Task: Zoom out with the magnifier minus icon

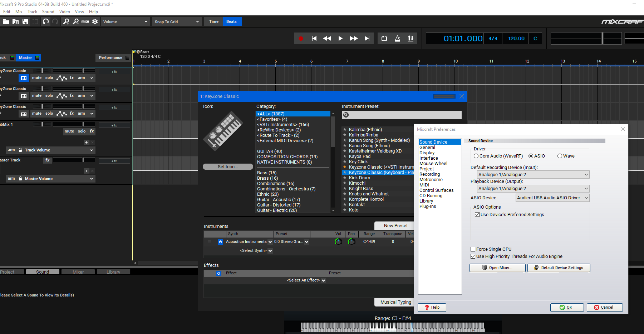Action: point(75,22)
